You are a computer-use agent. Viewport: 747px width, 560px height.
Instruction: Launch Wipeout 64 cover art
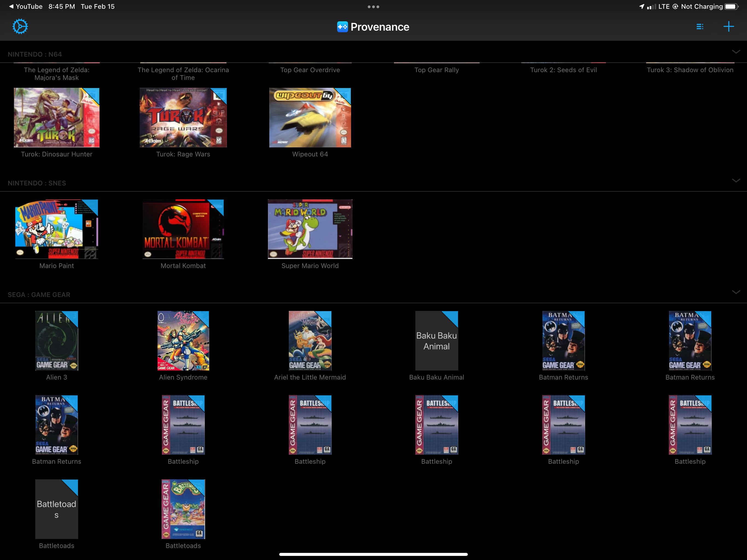click(310, 118)
